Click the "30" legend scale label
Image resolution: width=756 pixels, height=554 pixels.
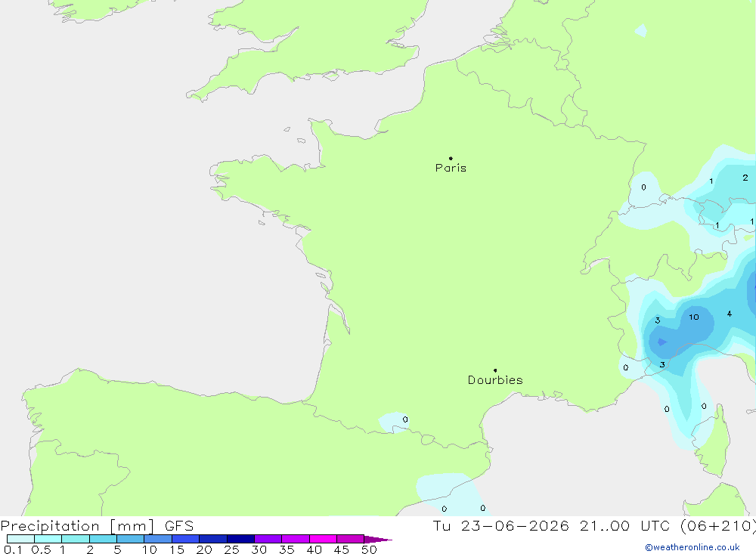tap(259, 549)
